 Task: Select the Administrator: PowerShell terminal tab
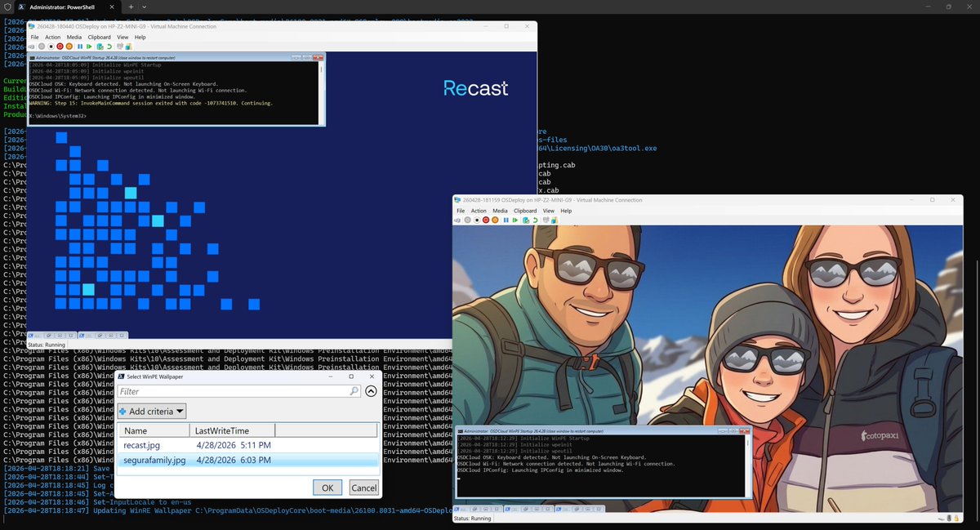click(69, 7)
